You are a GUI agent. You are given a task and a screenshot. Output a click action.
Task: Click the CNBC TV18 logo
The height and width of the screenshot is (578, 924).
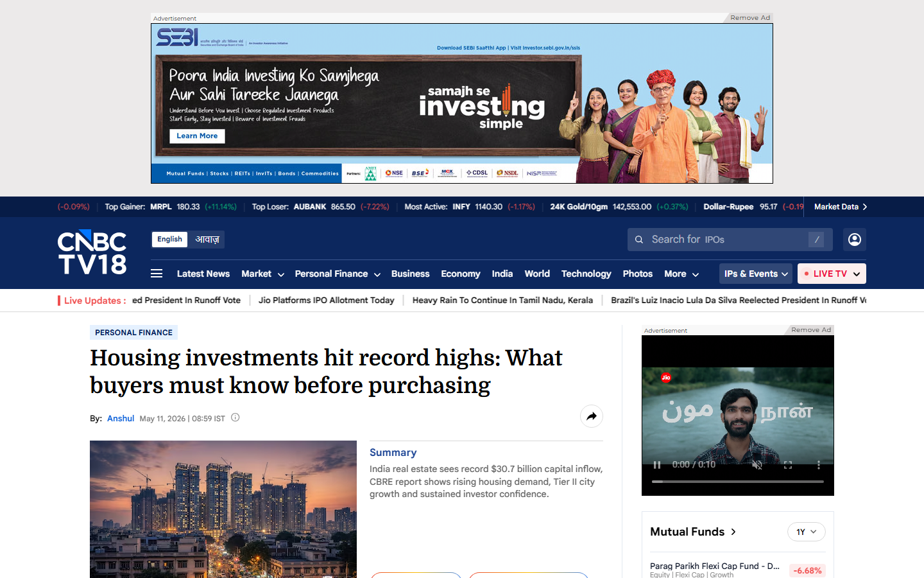point(92,252)
